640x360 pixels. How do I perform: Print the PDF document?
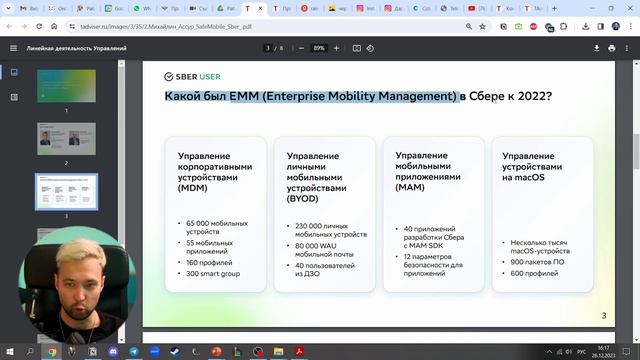point(611,48)
